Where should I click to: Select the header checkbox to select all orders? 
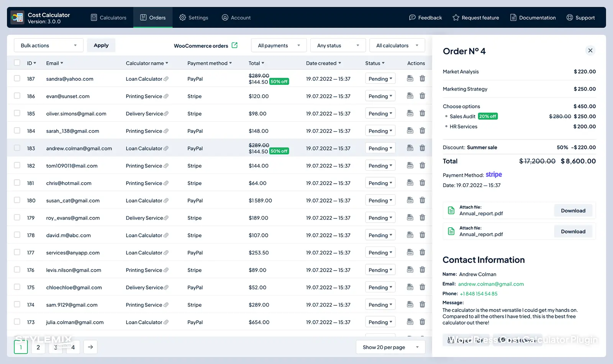point(17,62)
